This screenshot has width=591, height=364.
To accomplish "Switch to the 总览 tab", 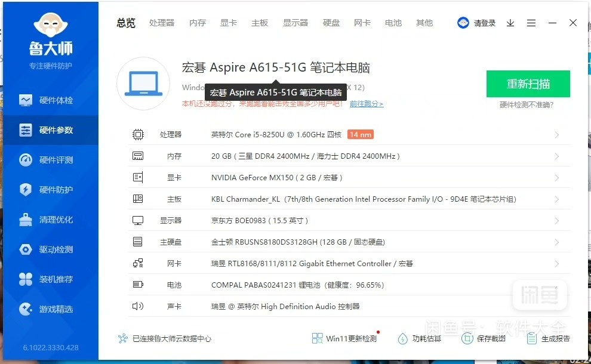I will coord(126,23).
